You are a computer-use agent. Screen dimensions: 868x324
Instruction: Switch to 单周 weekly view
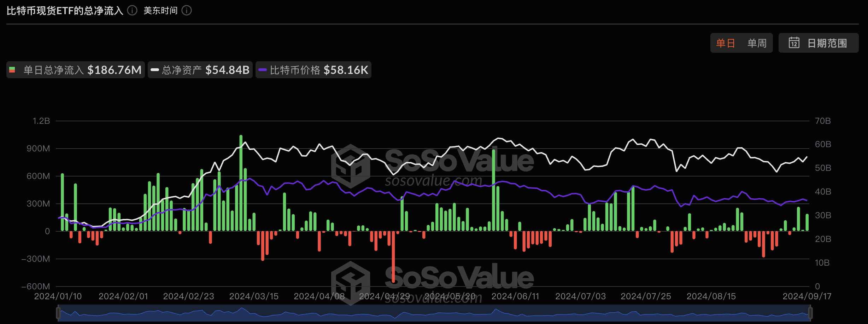pos(757,43)
